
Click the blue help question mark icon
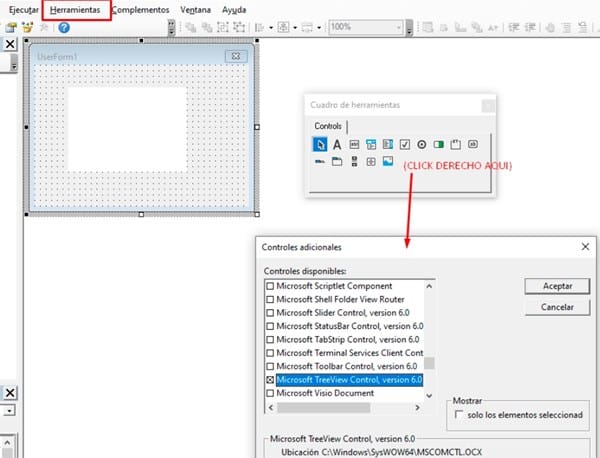click(63, 27)
